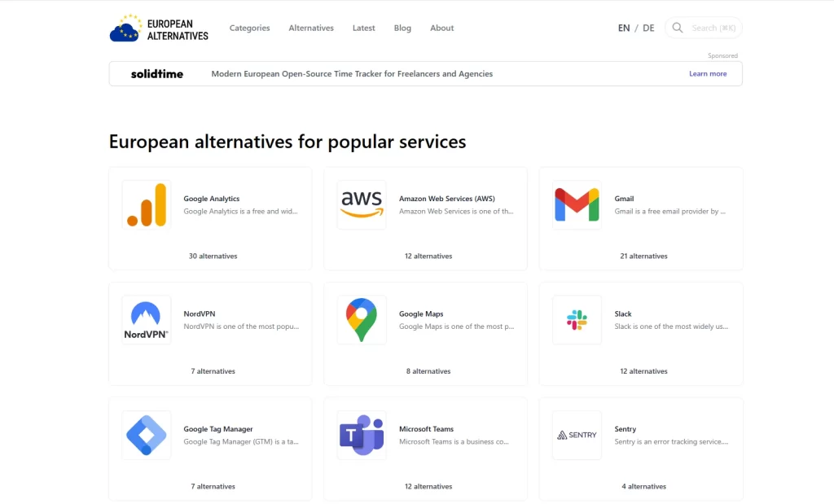Screen dimensions: 834x504
Task: Click the Google Maps pin icon
Action: (362, 320)
